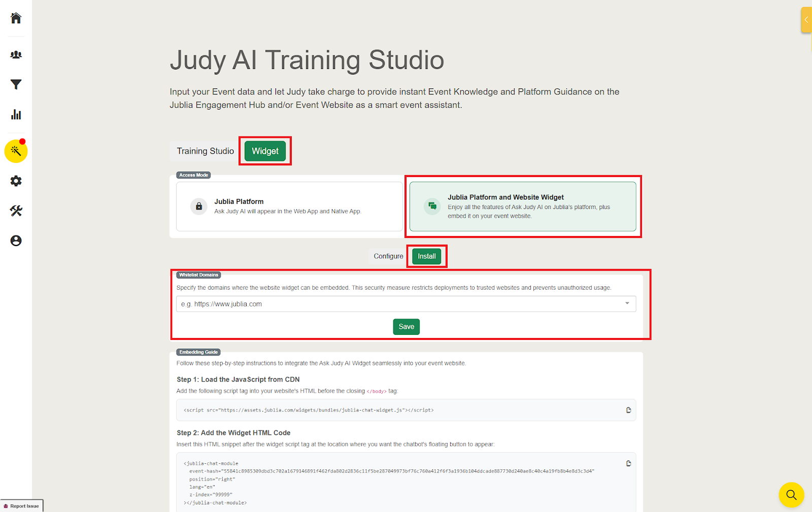The image size is (812, 512).
Task: Open the funnel filter icon in sidebar
Action: (x=16, y=84)
